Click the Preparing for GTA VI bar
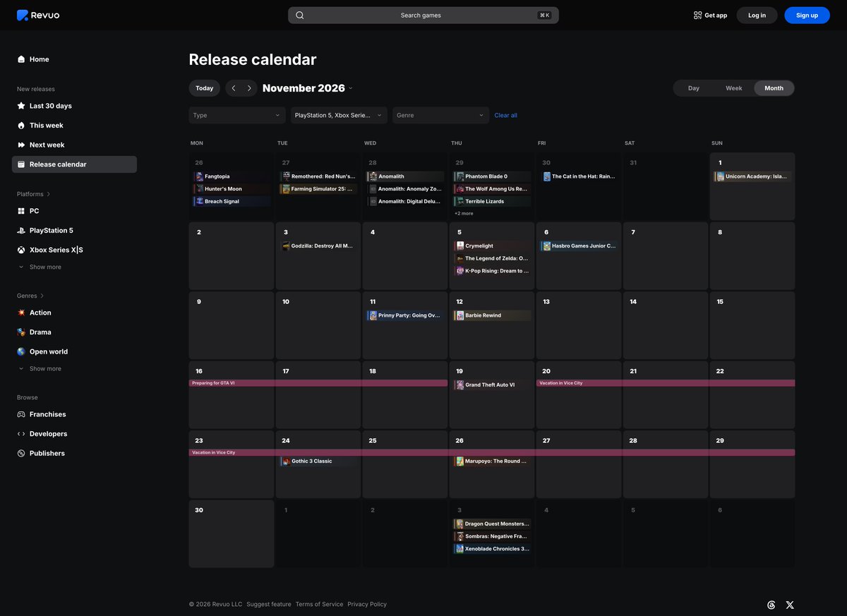 click(x=318, y=383)
